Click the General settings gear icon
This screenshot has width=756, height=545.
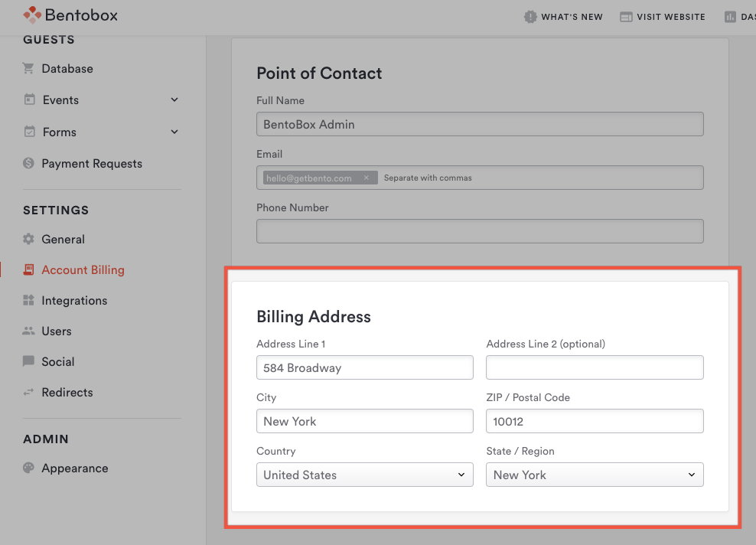tap(28, 239)
